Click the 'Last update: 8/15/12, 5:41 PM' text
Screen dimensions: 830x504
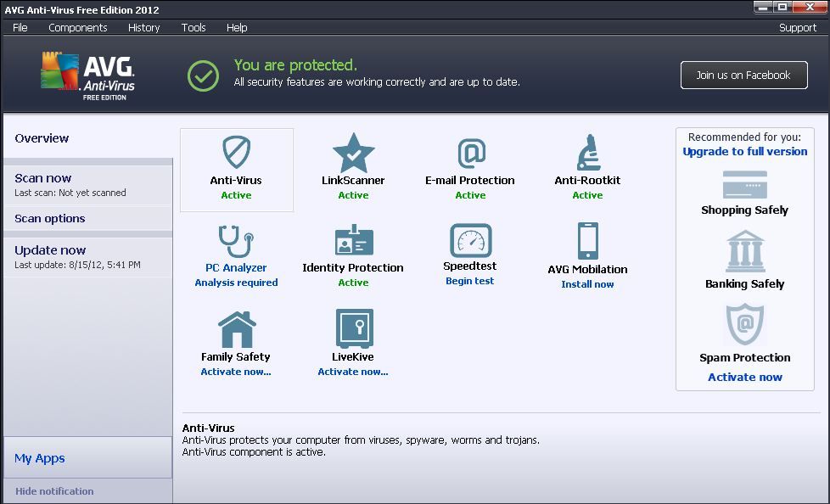pyautogui.click(x=77, y=265)
